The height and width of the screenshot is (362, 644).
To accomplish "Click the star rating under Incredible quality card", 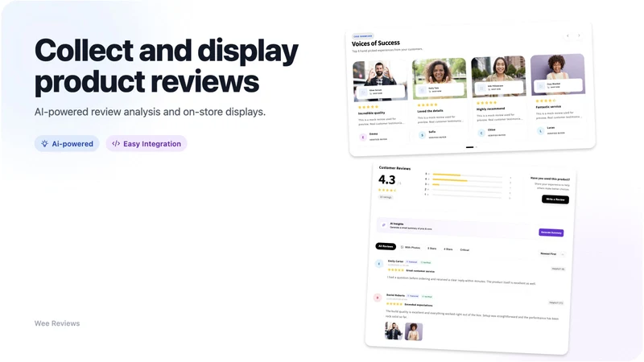I will (368, 107).
